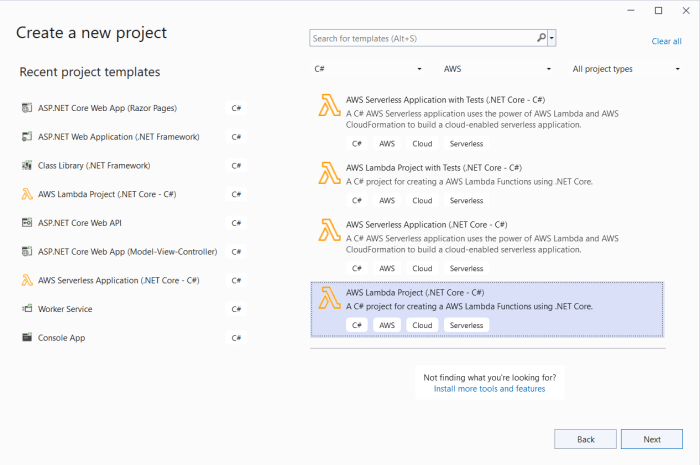700x465 pixels.
Task: Select AWS Lambda Project with Tests title
Action: (x=434, y=168)
